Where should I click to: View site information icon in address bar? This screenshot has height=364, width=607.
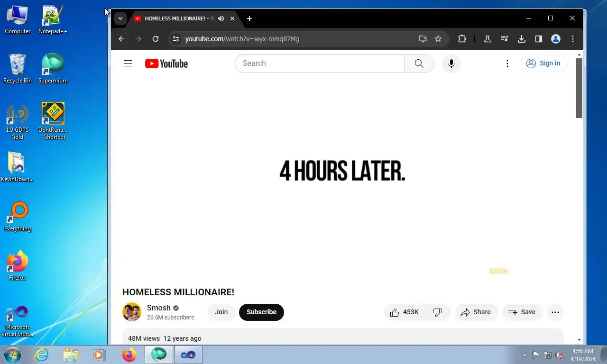[175, 39]
